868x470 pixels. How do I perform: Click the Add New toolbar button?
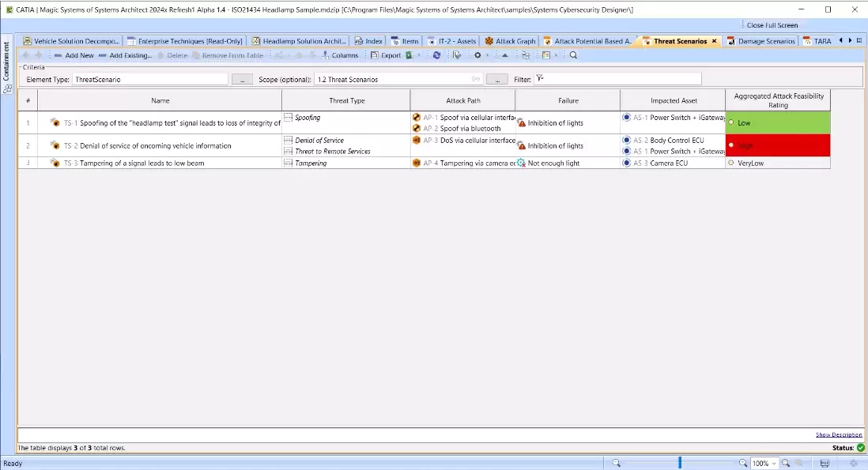coord(74,55)
